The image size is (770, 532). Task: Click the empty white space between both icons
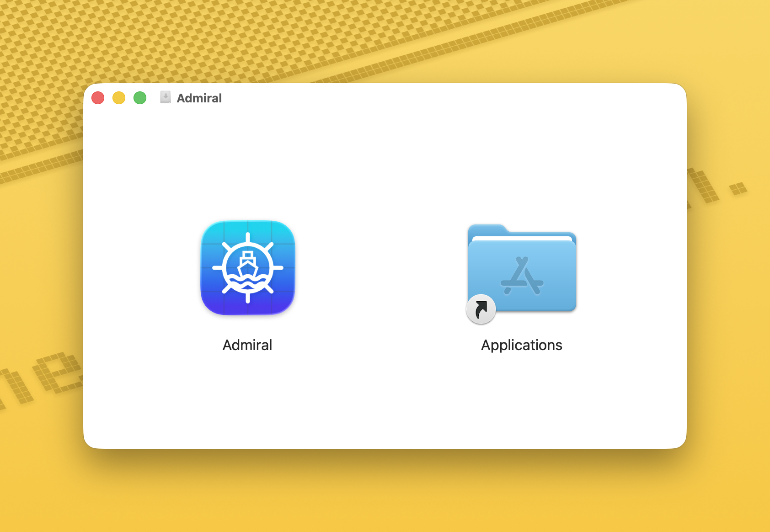pyautogui.click(x=384, y=270)
